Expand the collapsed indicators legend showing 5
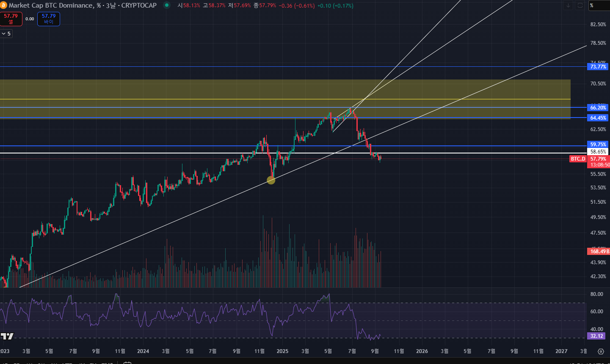The width and height of the screenshot is (610, 364). coord(6,33)
